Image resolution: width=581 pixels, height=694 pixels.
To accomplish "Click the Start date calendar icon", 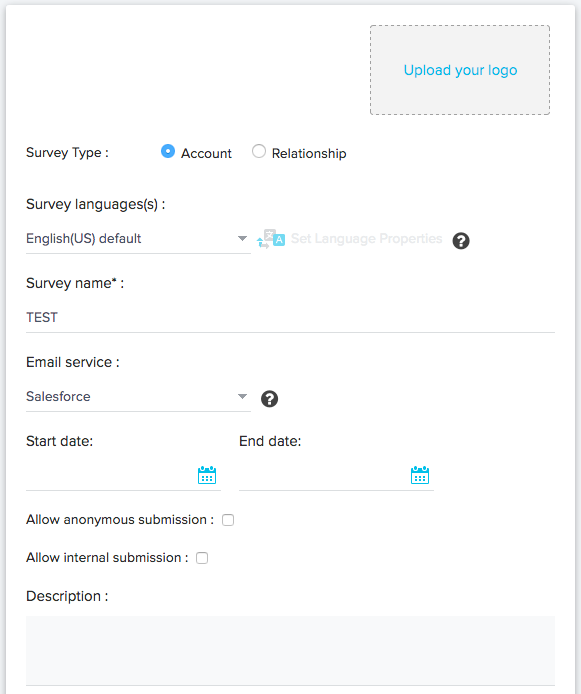I will click(207, 475).
